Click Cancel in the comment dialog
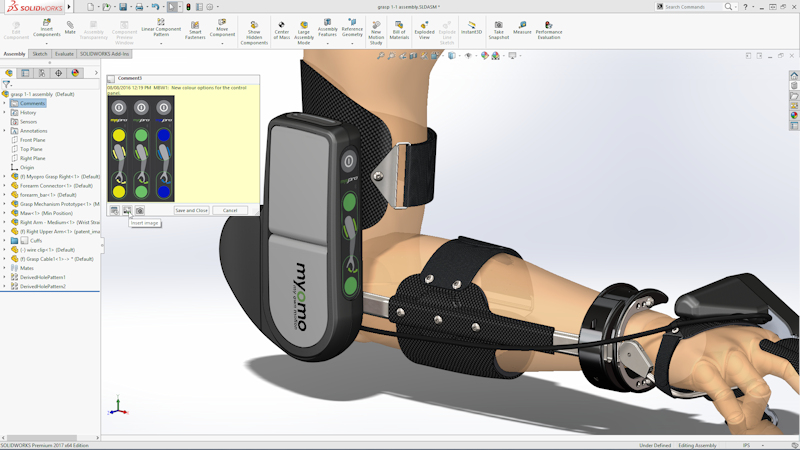Image resolution: width=800 pixels, height=450 pixels. coord(230,210)
